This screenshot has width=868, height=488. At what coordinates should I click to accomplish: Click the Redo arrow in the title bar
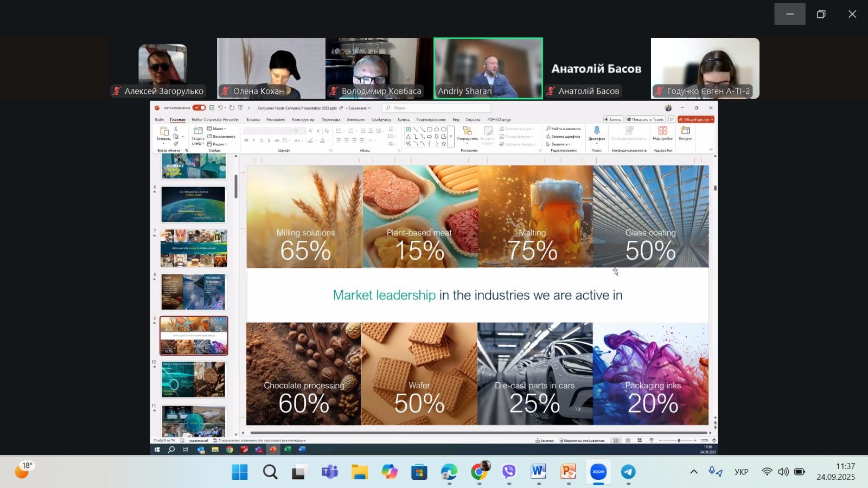coord(232,108)
